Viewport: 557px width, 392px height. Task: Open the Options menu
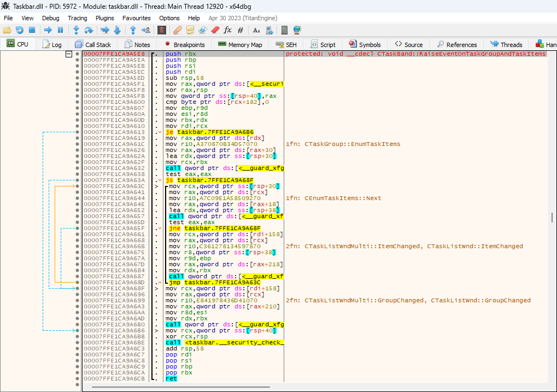point(169,18)
